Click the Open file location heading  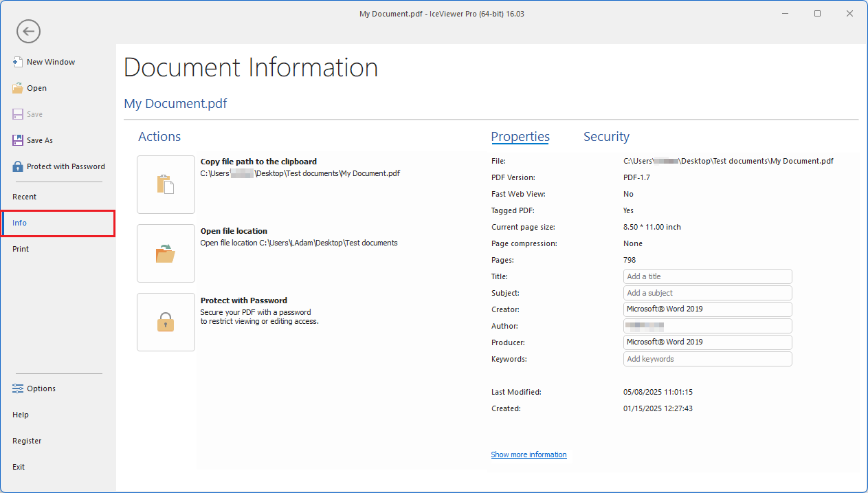[x=234, y=231]
